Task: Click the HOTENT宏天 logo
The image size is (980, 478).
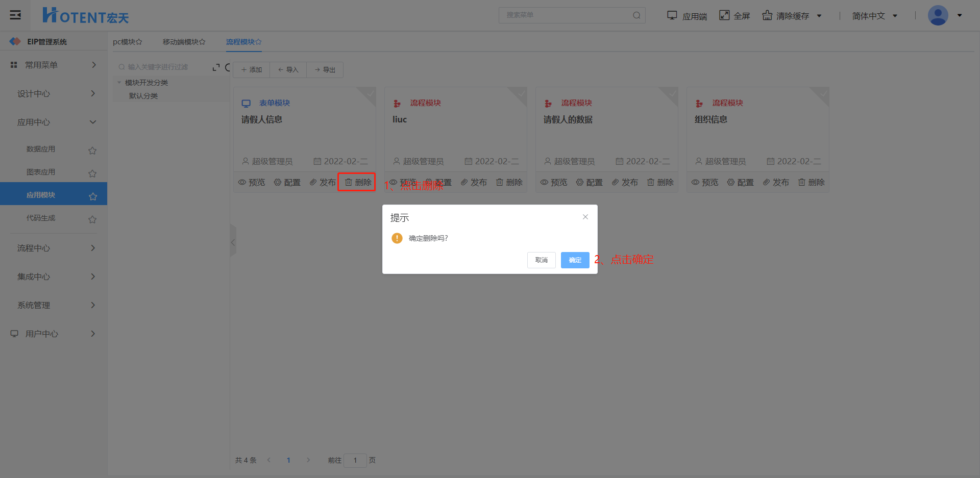Action: [x=85, y=15]
